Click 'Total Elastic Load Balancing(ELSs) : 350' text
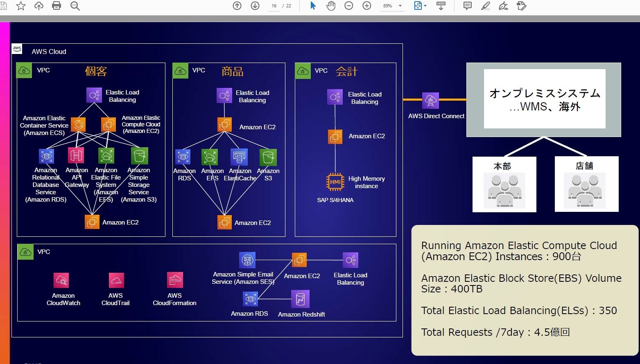 point(519,310)
